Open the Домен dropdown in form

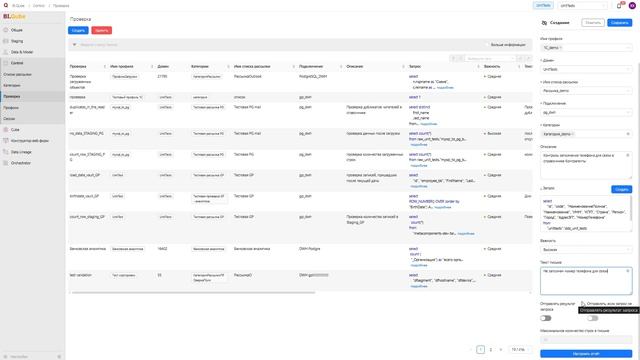(586, 69)
